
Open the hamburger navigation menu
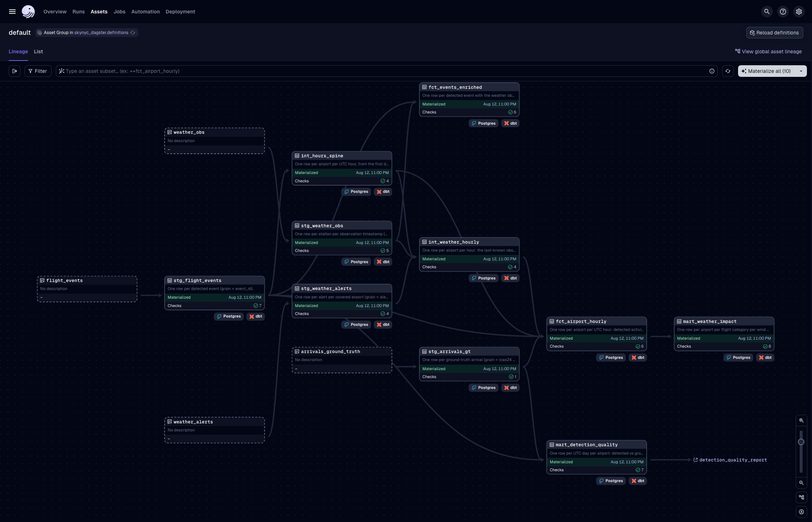click(12, 12)
